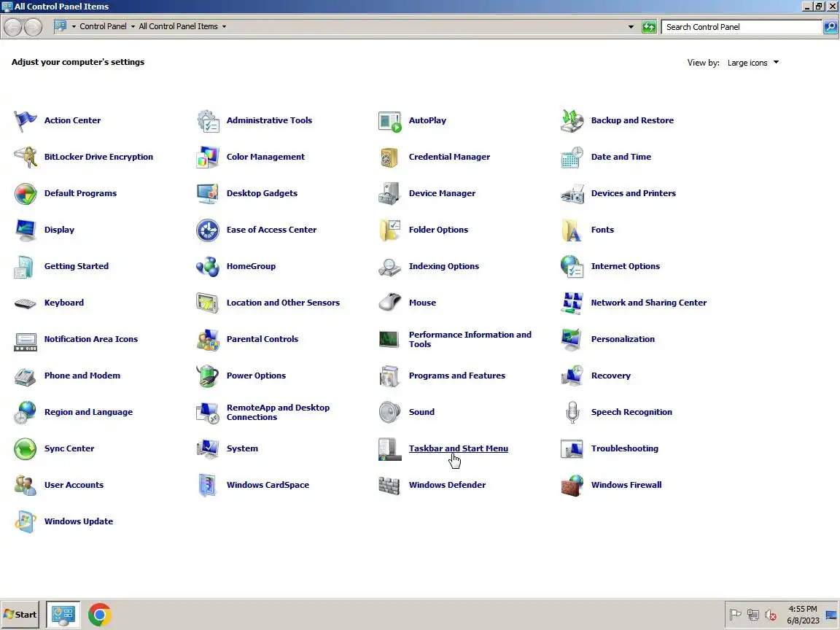Expand the Control Panel breadcrumb arrow
840x630 pixels.
pyautogui.click(x=133, y=26)
